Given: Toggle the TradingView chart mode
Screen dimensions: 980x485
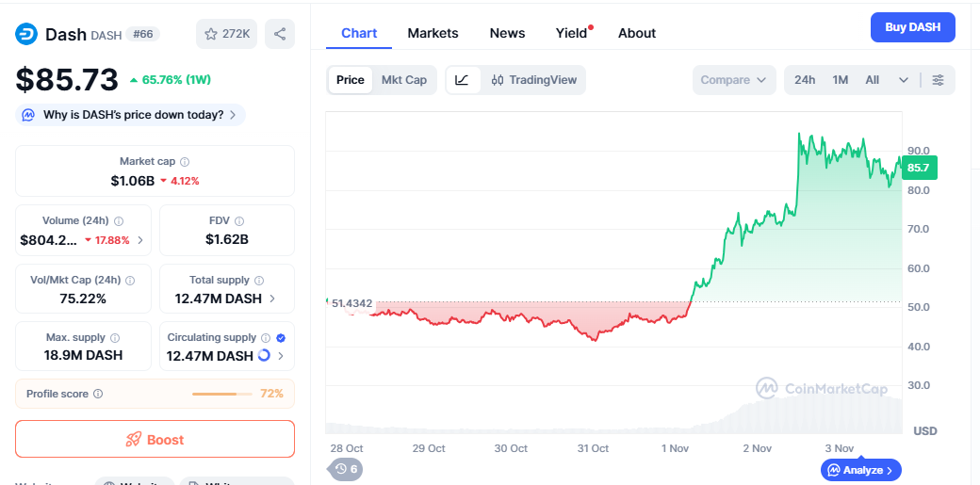Looking at the screenshot, I should 534,80.
